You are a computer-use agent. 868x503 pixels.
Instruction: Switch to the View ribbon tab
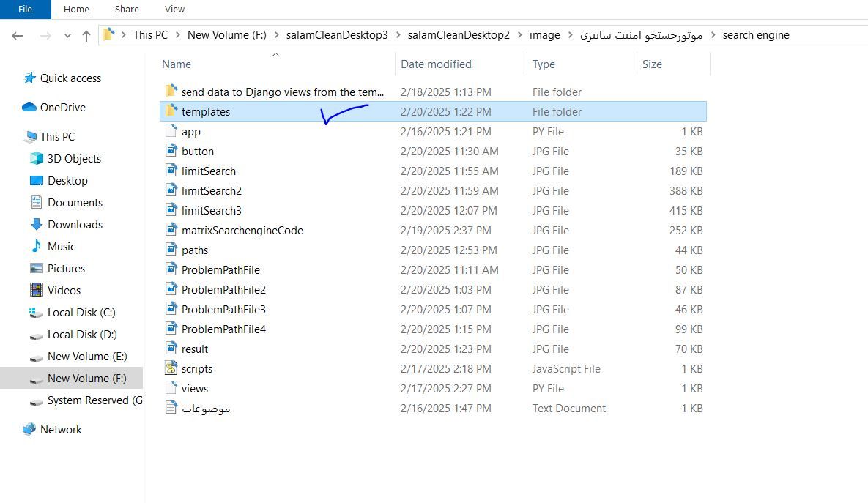click(174, 10)
